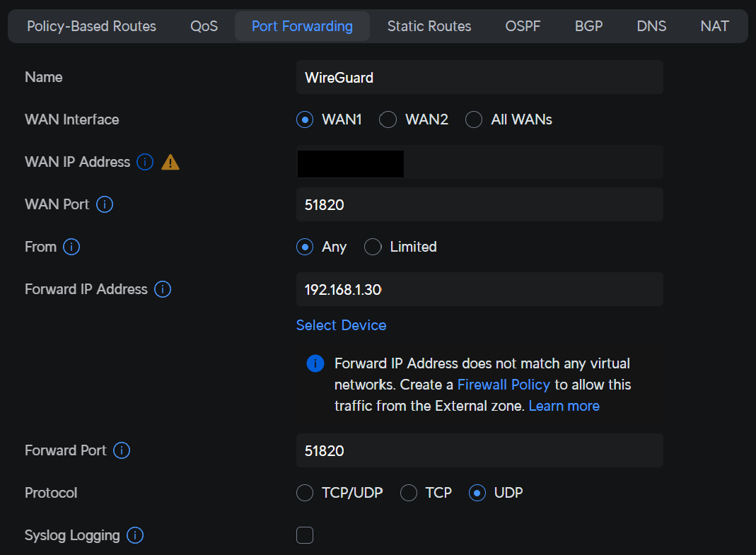
Task: Click the Learn more link
Action: (564, 406)
